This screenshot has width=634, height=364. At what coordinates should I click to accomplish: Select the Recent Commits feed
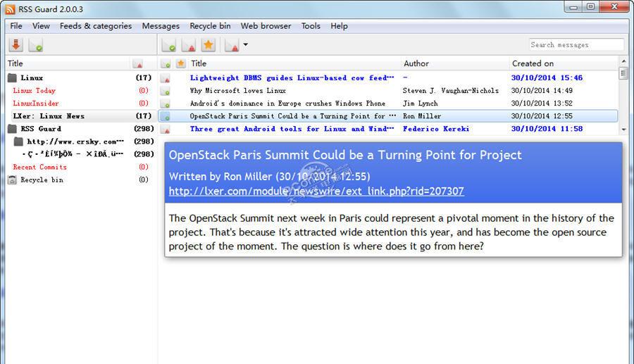[x=39, y=167]
